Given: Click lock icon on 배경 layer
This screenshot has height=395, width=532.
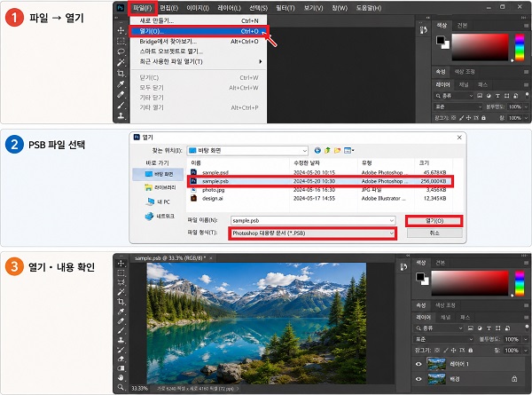Looking at the screenshot, I should pyautogui.click(x=514, y=379).
